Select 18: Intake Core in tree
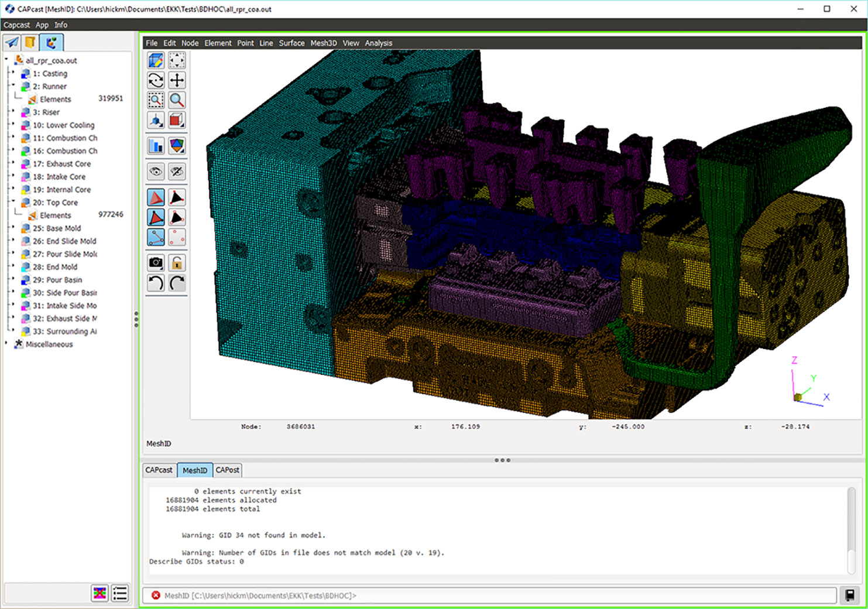 [x=59, y=177]
